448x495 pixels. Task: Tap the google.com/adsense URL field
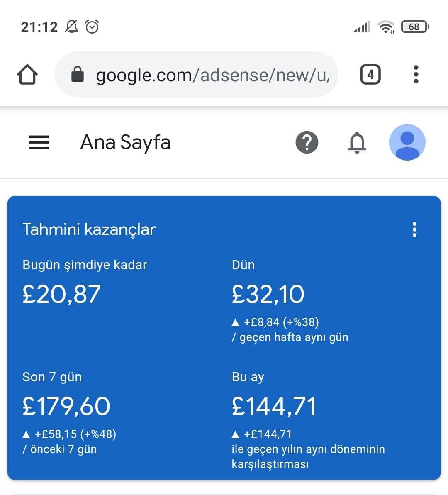(197, 75)
